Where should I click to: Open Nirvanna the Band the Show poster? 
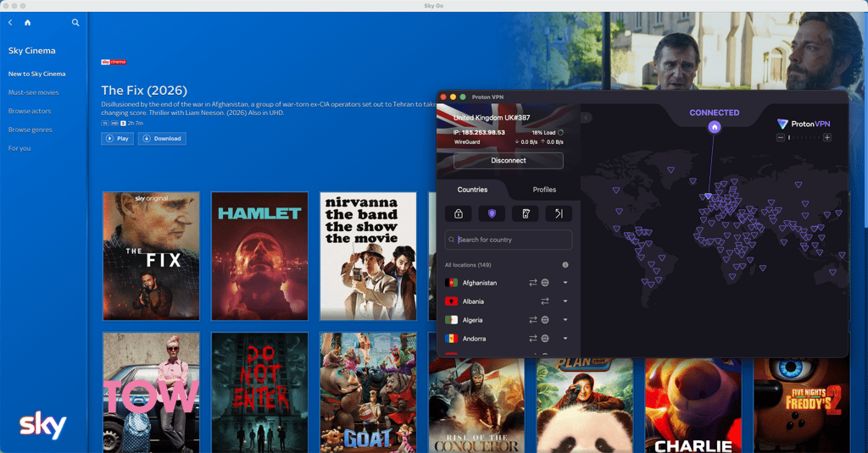[368, 256]
